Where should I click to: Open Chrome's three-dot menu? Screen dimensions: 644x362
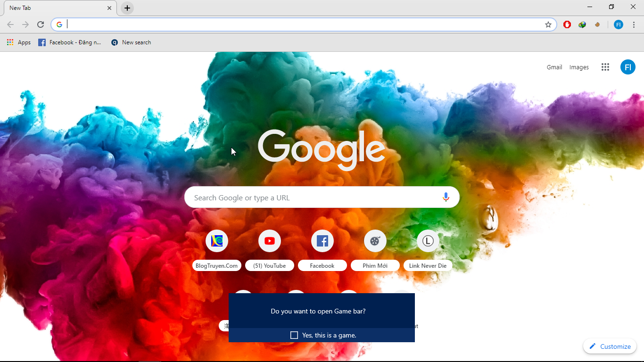634,25
